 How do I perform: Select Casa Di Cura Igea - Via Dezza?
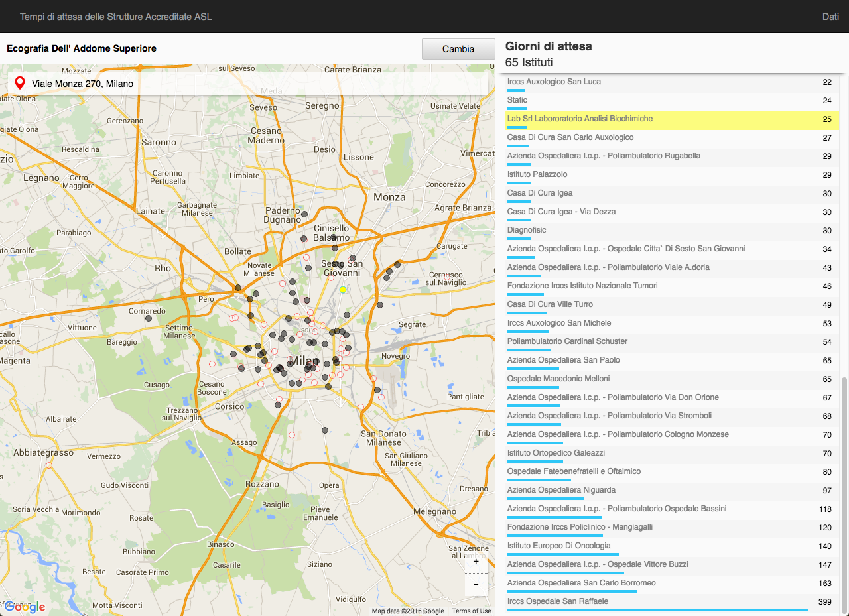point(673,213)
